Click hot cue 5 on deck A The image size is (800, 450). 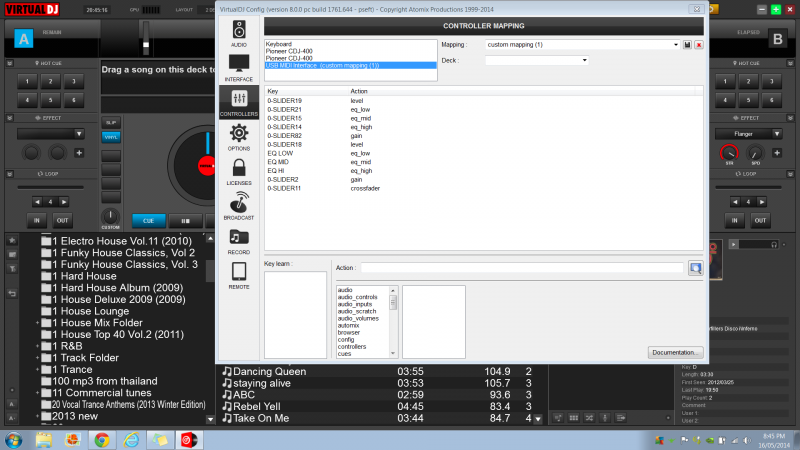click(51, 100)
